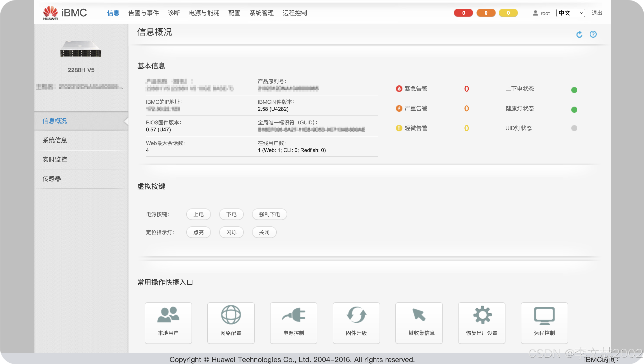Open the 告警与事件 top menu
The image size is (644, 364).
(x=144, y=13)
